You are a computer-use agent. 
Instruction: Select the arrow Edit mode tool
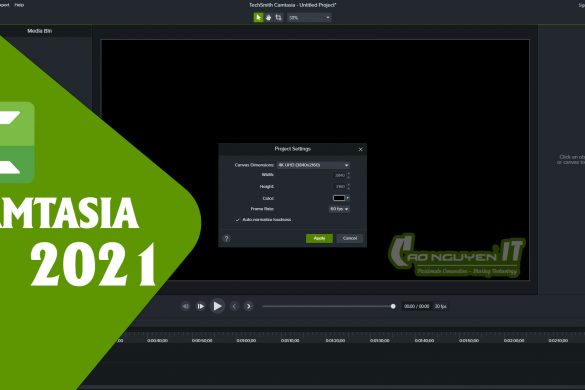258,18
